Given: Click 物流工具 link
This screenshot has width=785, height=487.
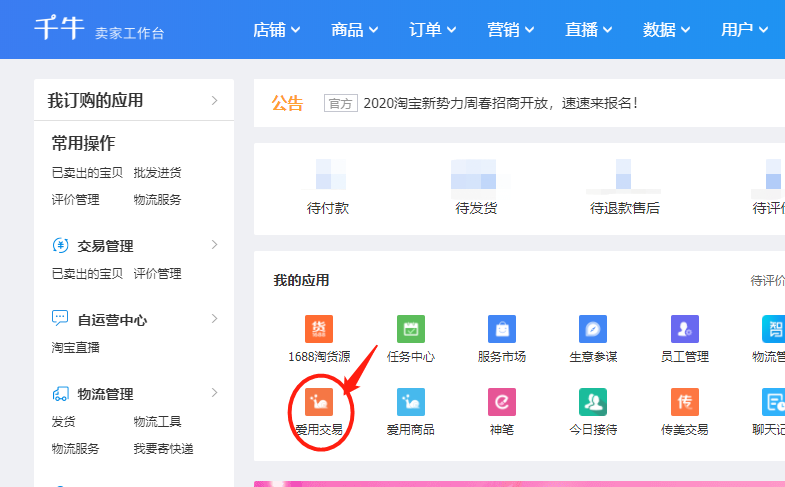Looking at the screenshot, I should pyautogui.click(x=157, y=421).
